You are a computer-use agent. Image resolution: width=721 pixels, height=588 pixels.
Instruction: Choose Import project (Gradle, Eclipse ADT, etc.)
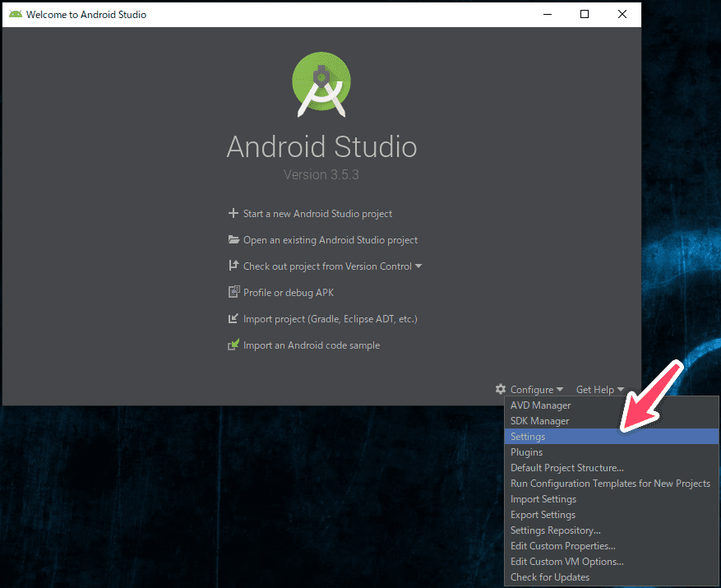pos(330,319)
